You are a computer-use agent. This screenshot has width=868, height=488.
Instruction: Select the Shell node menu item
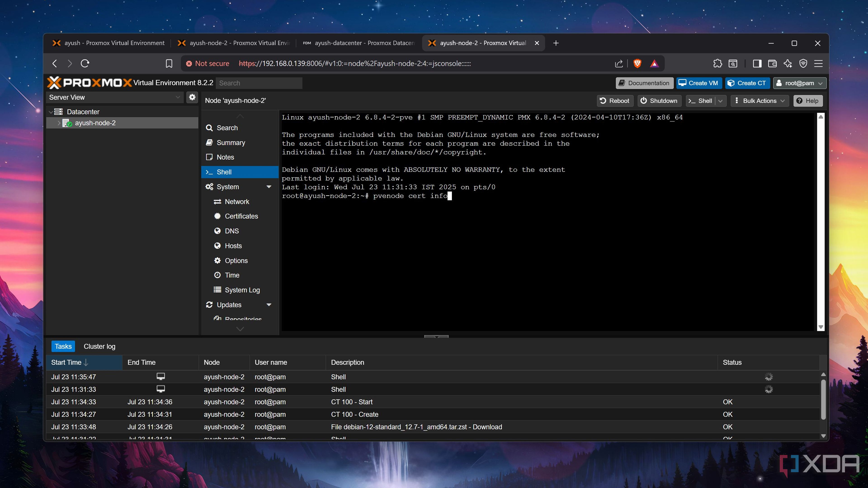[240, 172]
